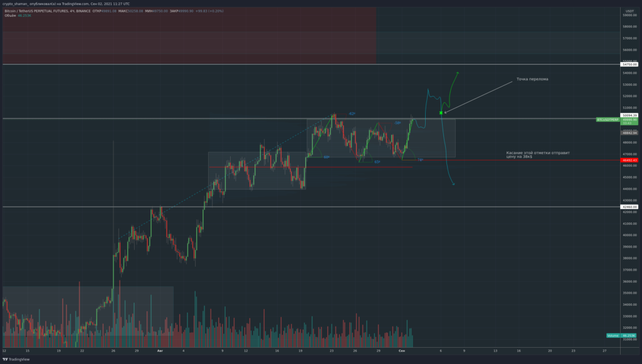
Task: Click the green upward projection arrowhead
Action: [458, 73]
